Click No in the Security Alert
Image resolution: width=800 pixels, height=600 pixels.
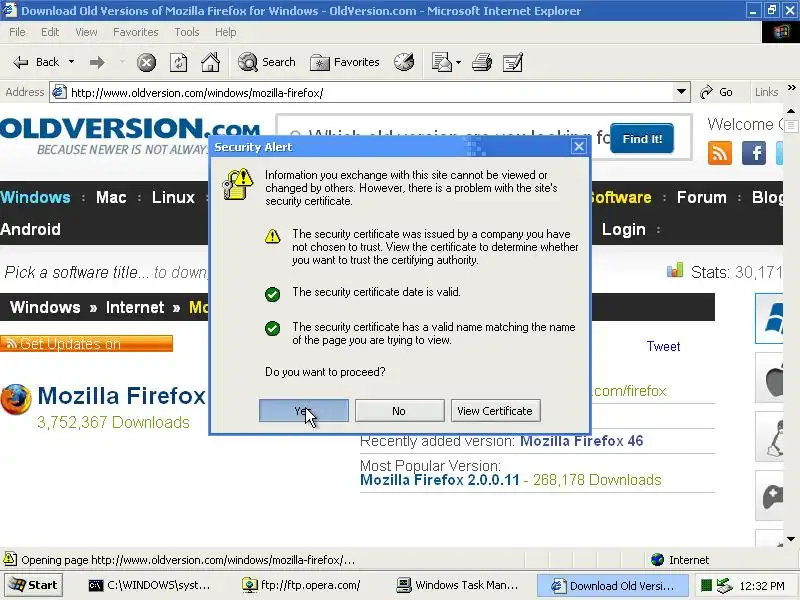point(399,411)
